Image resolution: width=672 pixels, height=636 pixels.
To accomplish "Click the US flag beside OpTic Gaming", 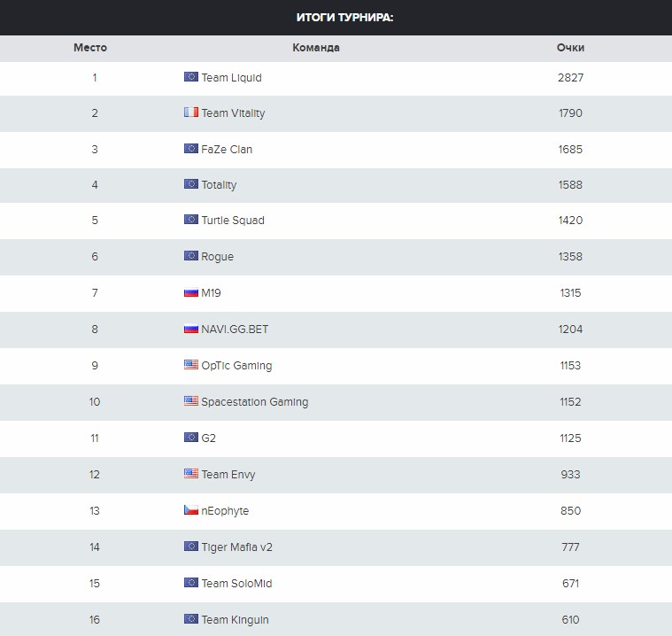I will click(x=191, y=365).
